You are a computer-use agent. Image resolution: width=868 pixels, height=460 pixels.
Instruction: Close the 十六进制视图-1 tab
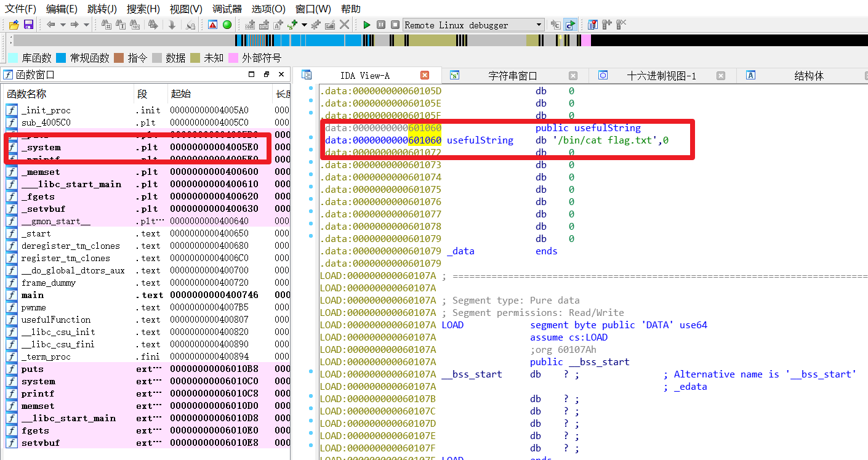coord(721,75)
